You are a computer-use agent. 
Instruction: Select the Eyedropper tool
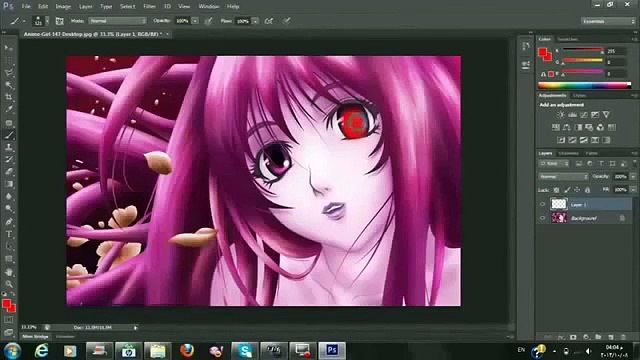click(x=9, y=109)
